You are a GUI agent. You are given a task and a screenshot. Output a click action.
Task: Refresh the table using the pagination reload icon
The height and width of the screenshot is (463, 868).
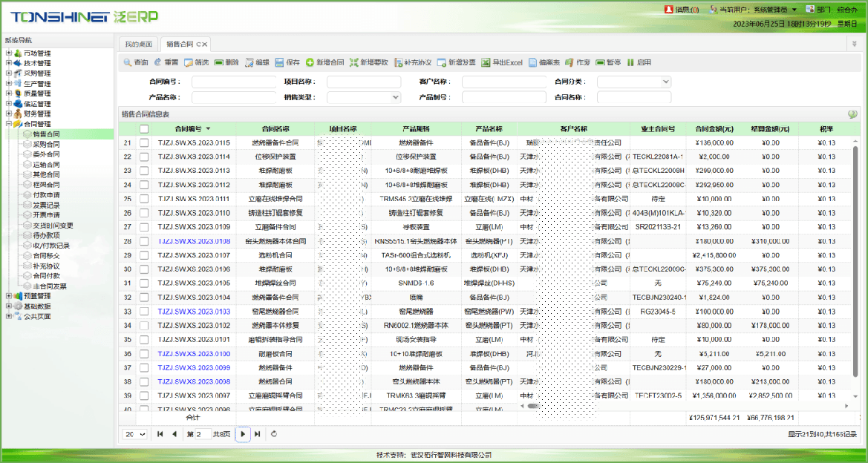coord(274,434)
